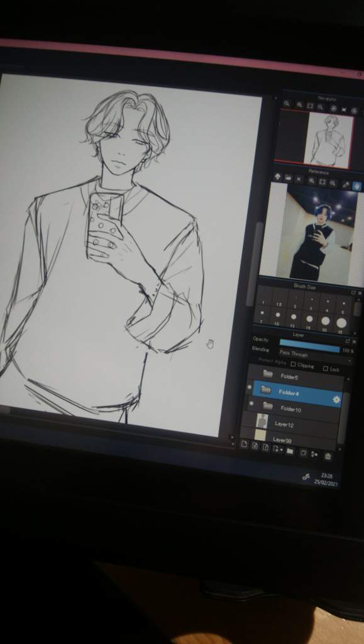Create a new layer
Viewport: 364px width, 644px height.
[x=244, y=445]
